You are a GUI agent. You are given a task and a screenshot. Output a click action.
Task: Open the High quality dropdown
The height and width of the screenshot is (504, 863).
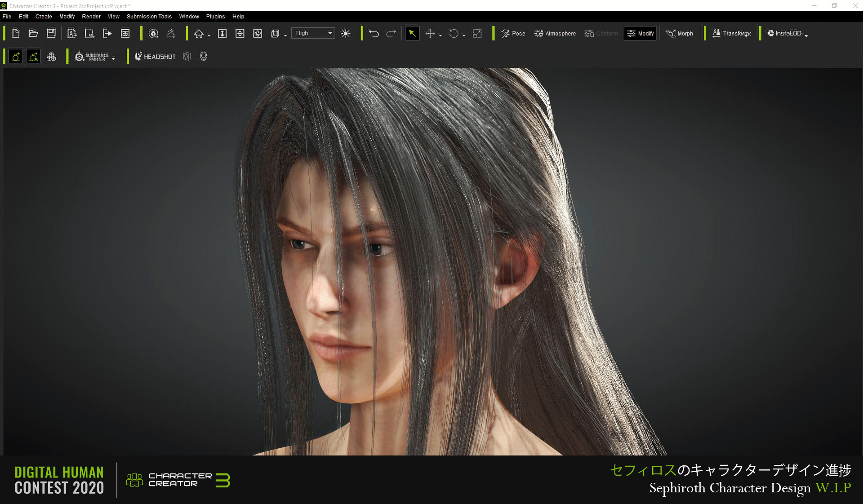point(313,33)
